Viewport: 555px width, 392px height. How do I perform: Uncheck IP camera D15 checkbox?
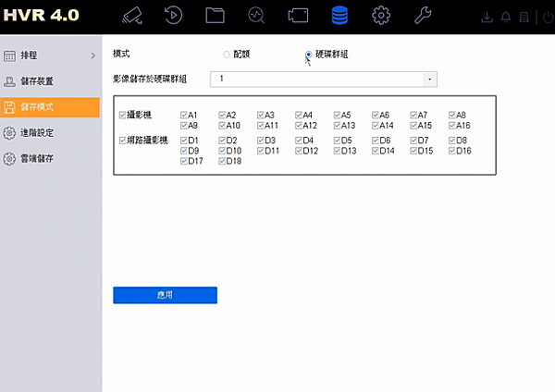tap(413, 151)
